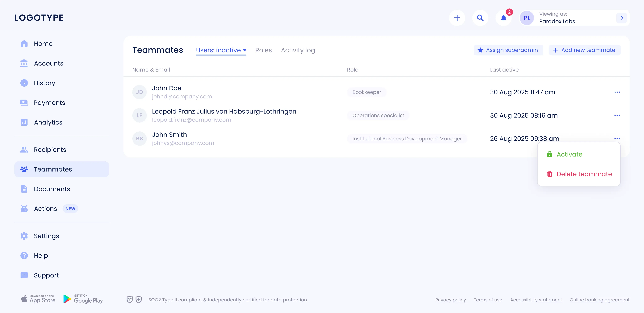Open the Privacy policy link

click(450, 300)
